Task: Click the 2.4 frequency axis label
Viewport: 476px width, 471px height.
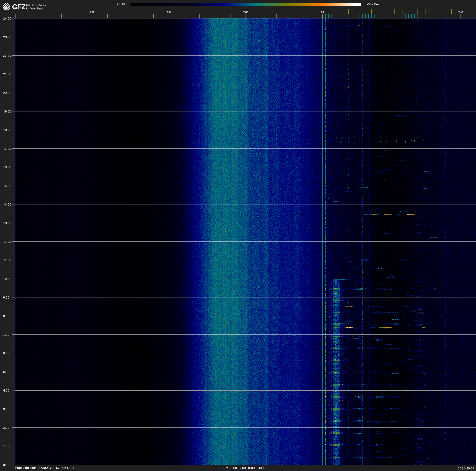Action: point(322,12)
